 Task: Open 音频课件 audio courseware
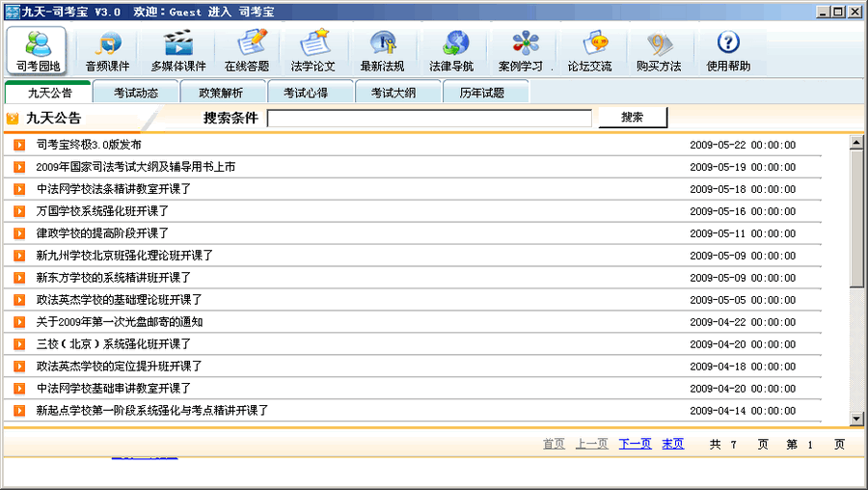(x=106, y=50)
